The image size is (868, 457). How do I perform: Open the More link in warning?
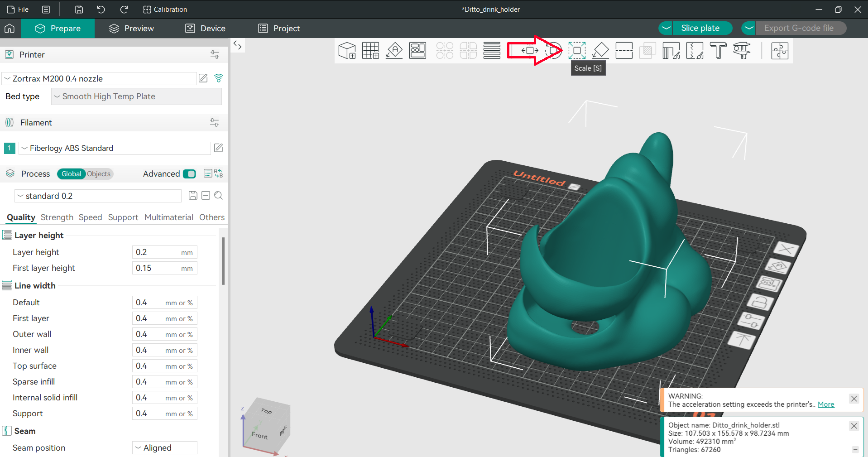click(x=825, y=404)
